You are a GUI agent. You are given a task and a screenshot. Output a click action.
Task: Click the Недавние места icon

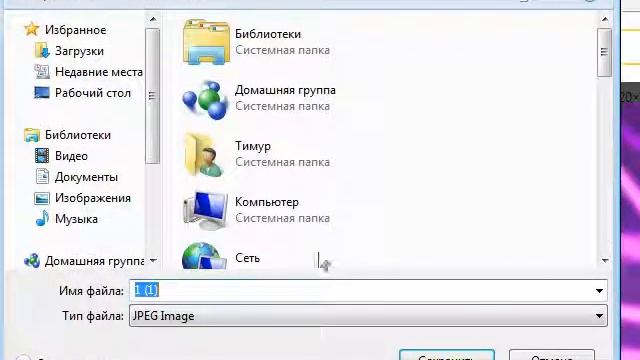click(42, 72)
